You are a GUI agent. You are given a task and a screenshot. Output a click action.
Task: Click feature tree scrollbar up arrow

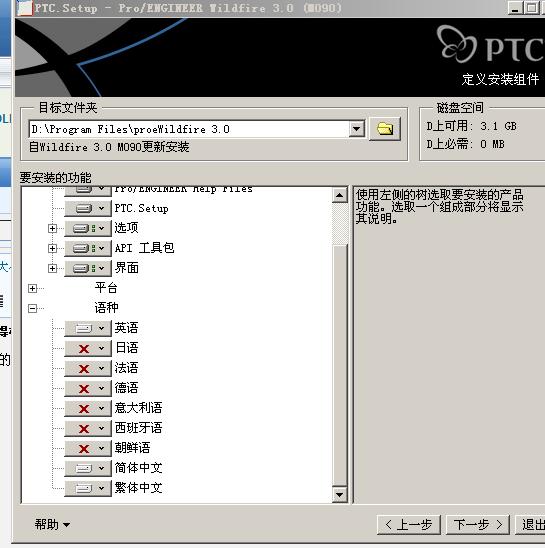click(x=339, y=195)
